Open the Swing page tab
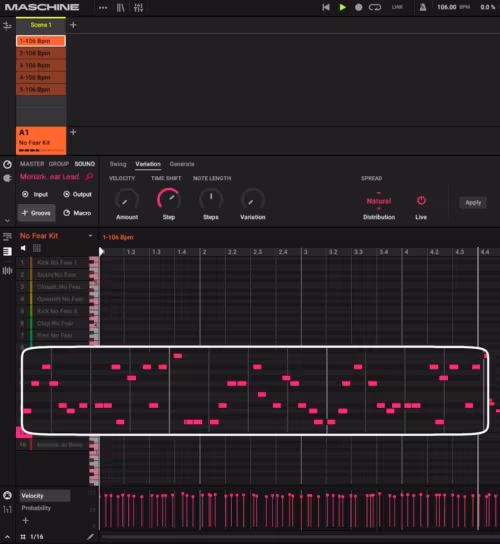The width and height of the screenshot is (500, 544). point(118,164)
